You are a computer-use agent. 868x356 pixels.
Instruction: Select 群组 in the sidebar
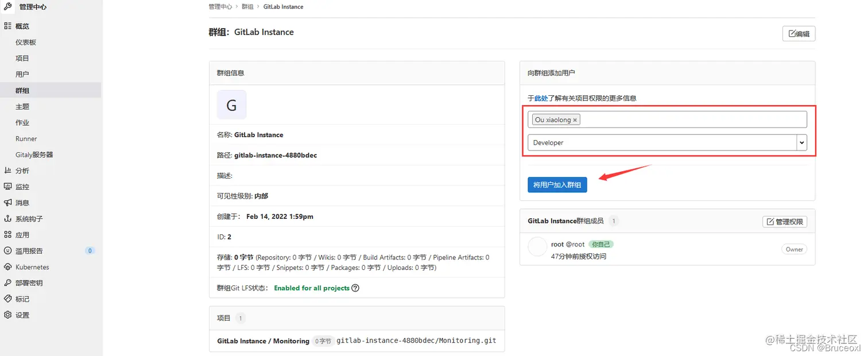(22, 91)
